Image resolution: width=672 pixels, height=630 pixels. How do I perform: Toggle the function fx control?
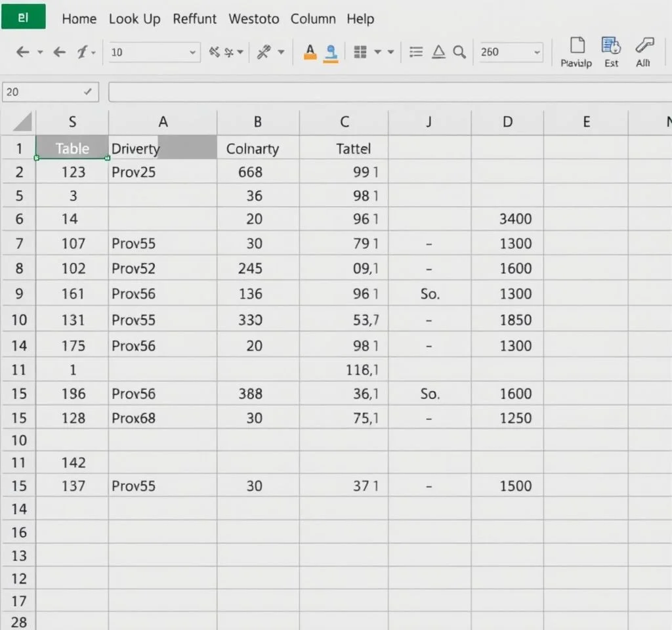point(82,52)
